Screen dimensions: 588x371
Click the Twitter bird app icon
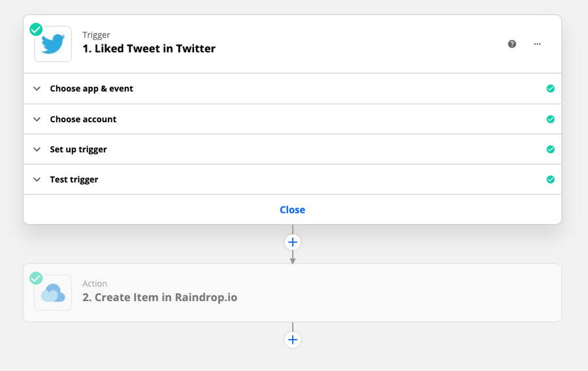(53, 44)
